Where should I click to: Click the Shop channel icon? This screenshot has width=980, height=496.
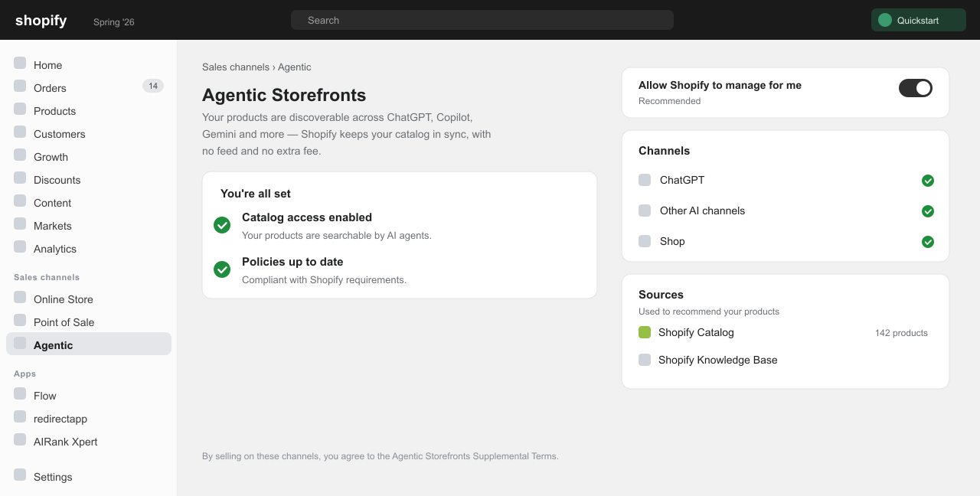click(645, 241)
